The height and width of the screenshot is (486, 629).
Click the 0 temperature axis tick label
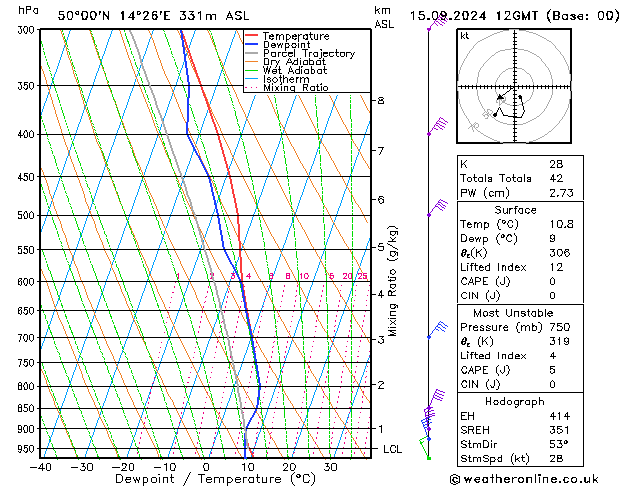pyautogui.click(x=206, y=467)
